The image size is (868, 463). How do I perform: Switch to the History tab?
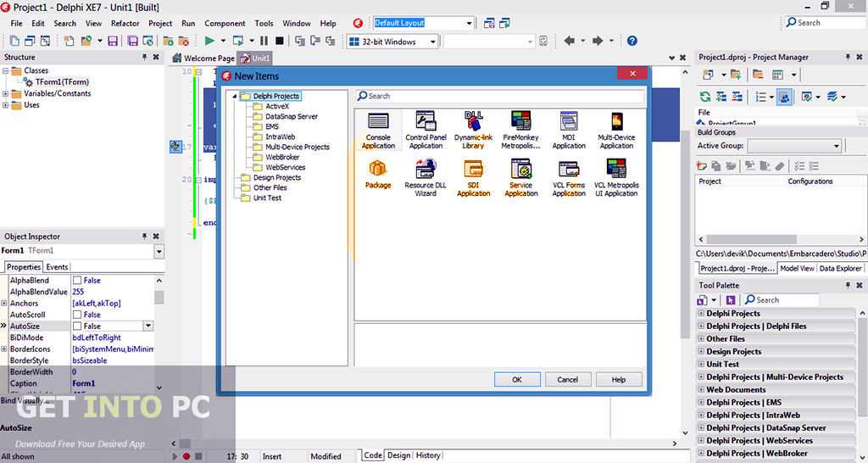pos(428,455)
